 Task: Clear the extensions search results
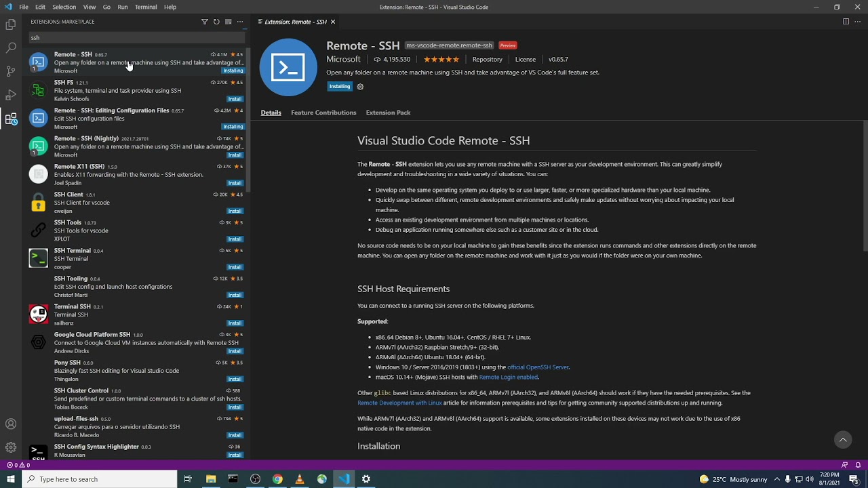[x=228, y=22]
